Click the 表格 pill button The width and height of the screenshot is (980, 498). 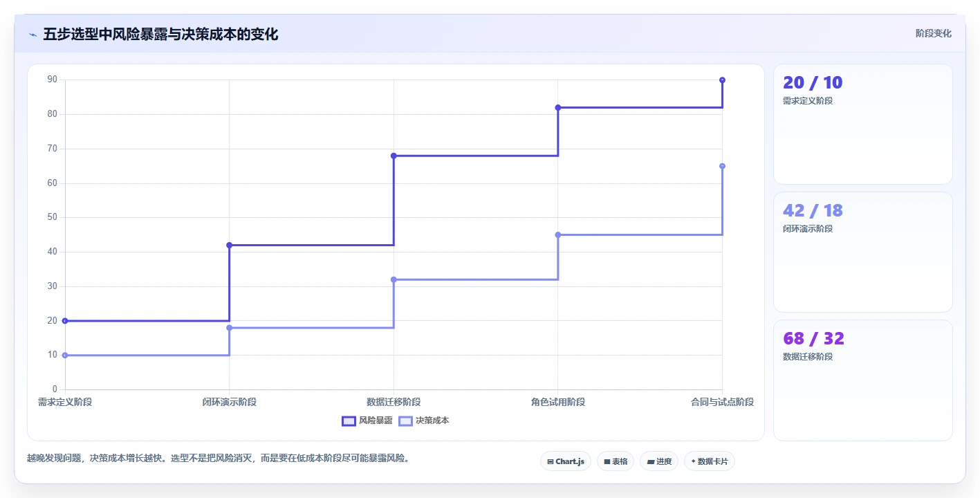coord(616,461)
